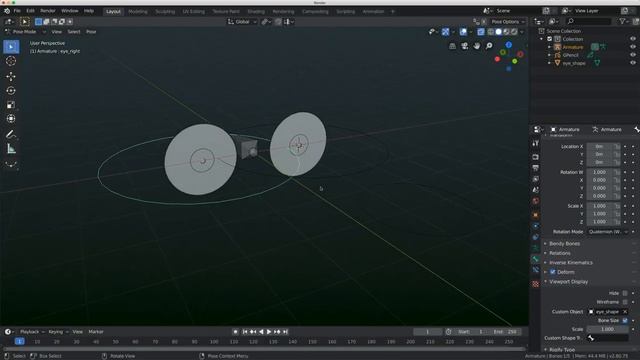Toggle camera view gizmo icon
This screenshot has width=640, height=360.
(464, 46)
